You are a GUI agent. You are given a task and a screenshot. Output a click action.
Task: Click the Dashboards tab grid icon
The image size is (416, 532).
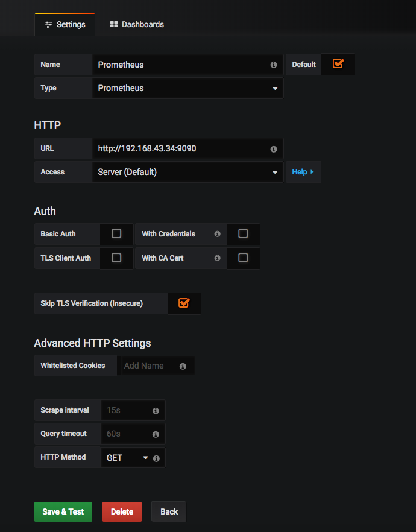(114, 24)
